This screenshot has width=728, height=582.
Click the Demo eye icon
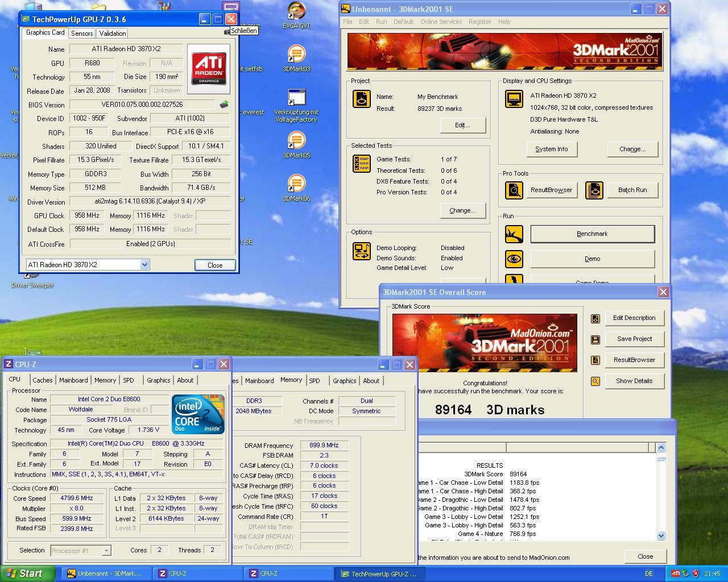click(x=514, y=259)
